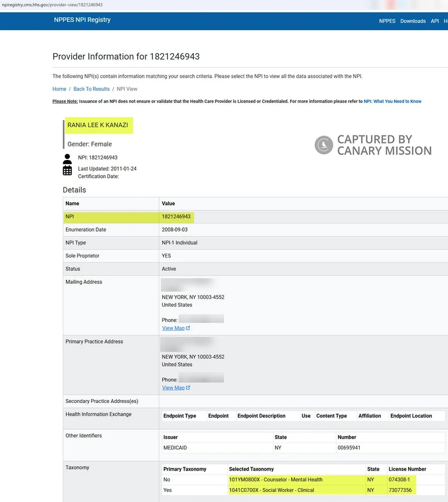Open the Downloads navigation item
Image resolution: width=448 pixels, height=502 pixels.
click(x=413, y=21)
